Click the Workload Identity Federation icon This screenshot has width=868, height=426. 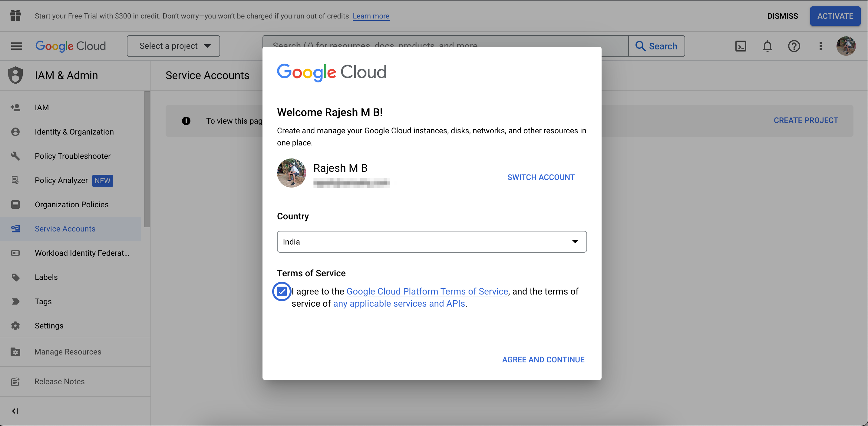tap(15, 253)
